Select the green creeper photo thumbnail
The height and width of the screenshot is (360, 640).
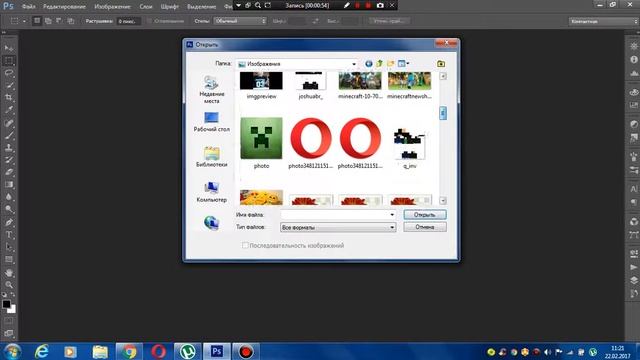(261, 138)
